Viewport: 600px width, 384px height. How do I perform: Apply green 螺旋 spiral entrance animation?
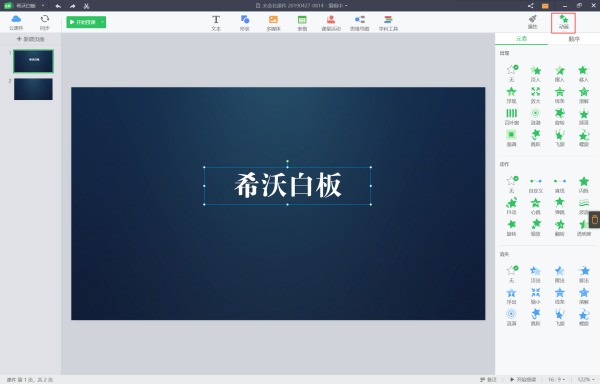[584, 138]
